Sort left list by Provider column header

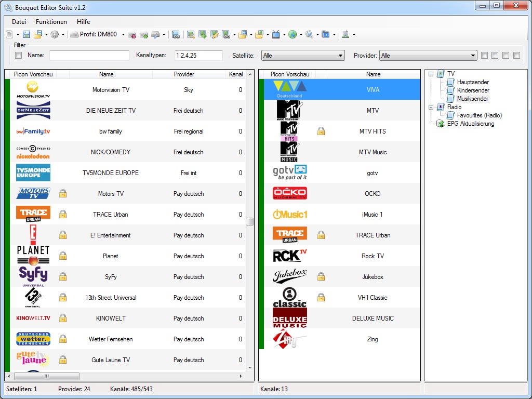[x=188, y=74]
